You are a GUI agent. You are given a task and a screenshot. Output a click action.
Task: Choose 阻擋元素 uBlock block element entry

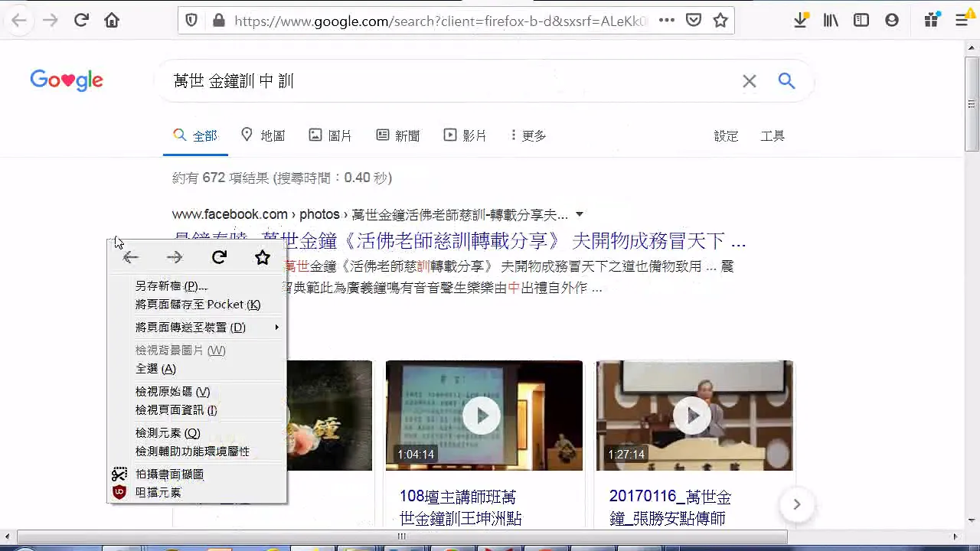(x=197, y=493)
